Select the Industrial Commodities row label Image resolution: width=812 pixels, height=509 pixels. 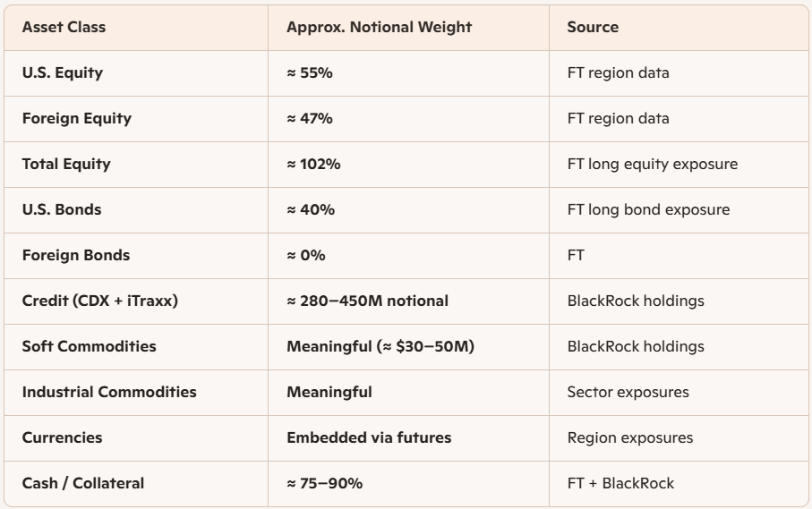coord(109,392)
